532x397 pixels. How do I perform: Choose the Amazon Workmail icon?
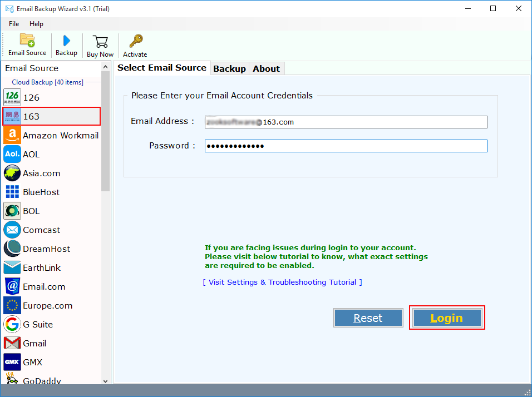pyautogui.click(x=12, y=135)
